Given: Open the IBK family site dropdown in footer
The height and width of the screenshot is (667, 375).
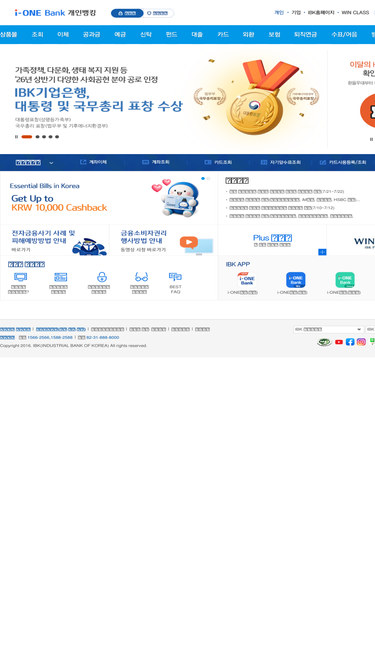Looking at the screenshot, I should [x=328, y=329].
